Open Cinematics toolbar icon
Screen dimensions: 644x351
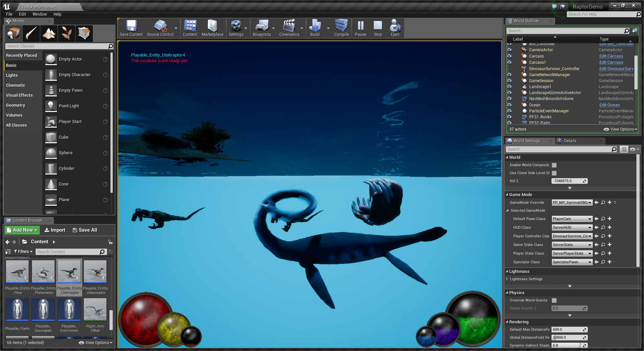[x=289, y=28]
